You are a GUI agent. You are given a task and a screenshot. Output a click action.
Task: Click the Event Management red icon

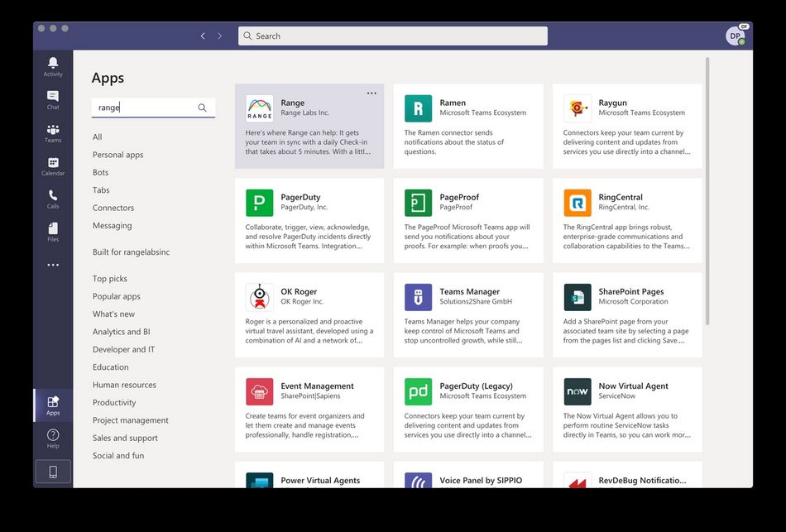(259, 391)
